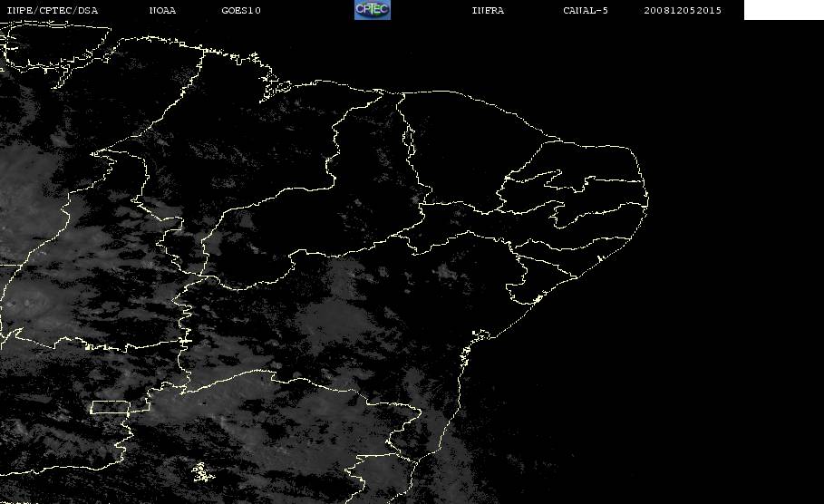Click the INFRA label in header
The width and height of the screenshot is (824, 504).
489,11
